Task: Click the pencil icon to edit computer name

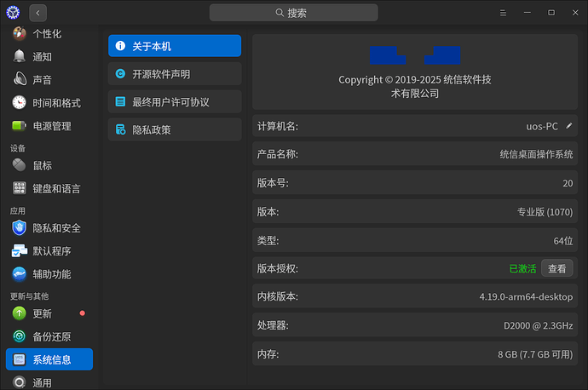Action: [569, 126]
